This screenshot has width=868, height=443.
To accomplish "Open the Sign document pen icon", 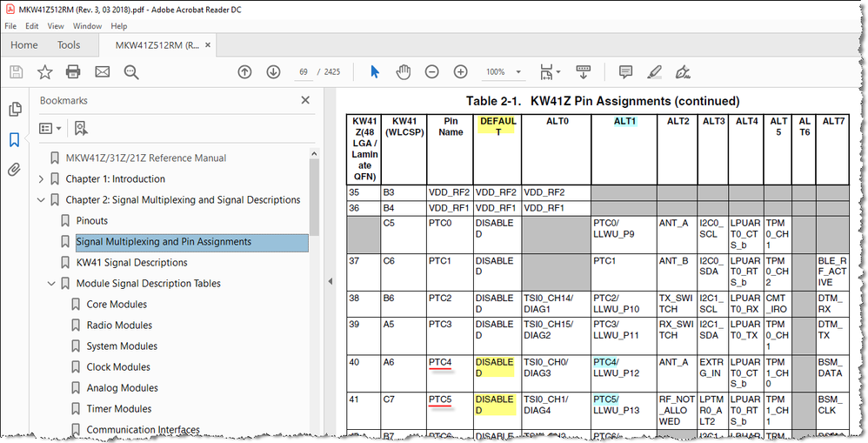I will pyautogui.click(x=683, y=71).
